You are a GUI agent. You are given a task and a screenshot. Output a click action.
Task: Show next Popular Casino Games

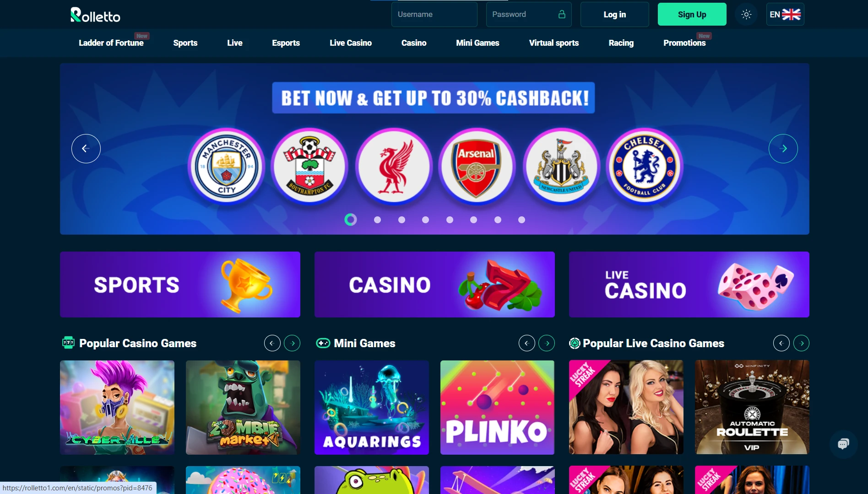[x=292, y=343]
